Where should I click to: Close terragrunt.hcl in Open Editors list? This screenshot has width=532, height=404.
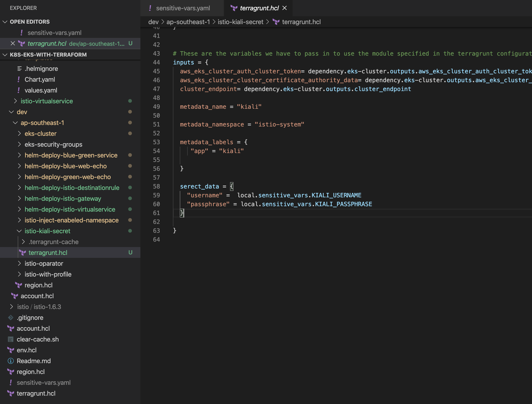click(x=13, y=44)
